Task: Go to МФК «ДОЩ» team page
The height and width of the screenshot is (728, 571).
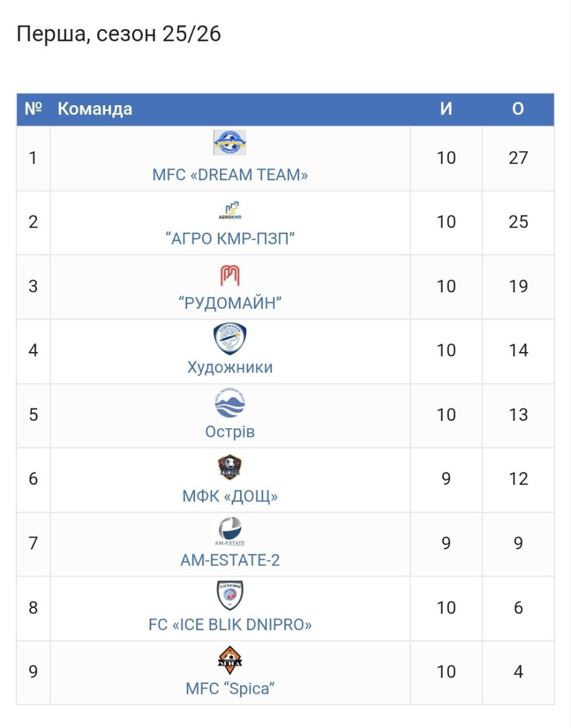Action: (x=230, y=496)
